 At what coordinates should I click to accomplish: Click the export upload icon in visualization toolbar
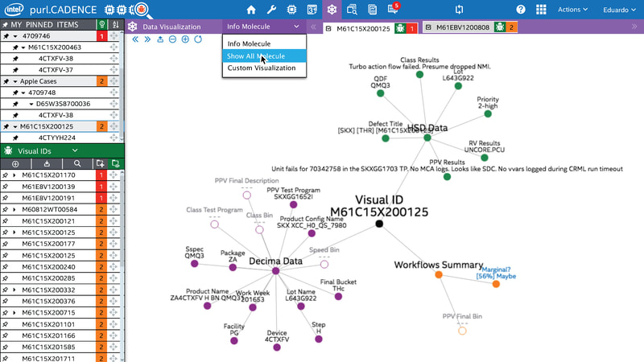click(x=160, y=39)
